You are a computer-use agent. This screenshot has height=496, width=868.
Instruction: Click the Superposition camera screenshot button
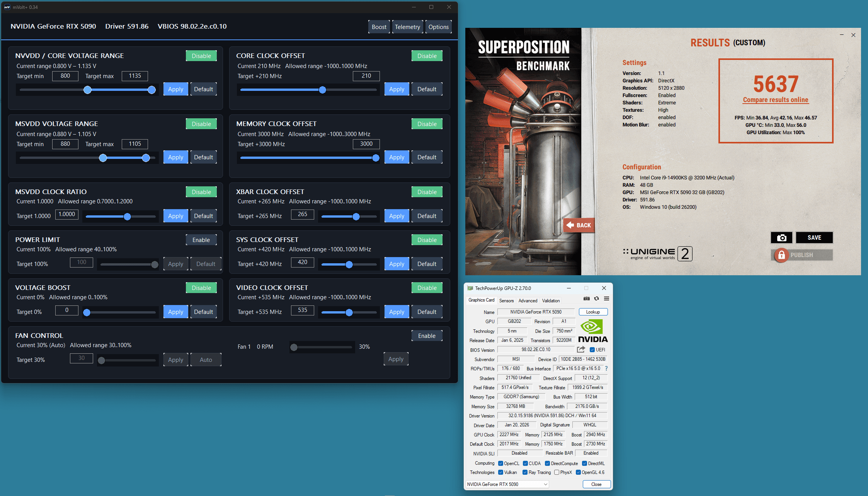point(781,237)
